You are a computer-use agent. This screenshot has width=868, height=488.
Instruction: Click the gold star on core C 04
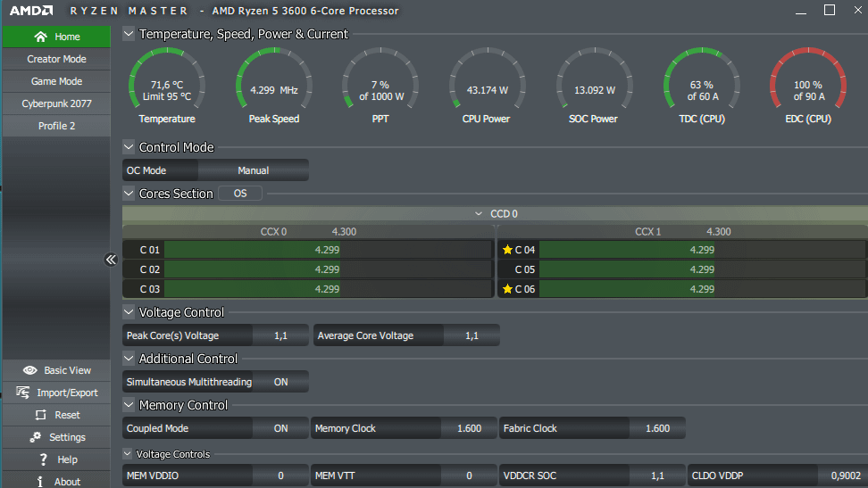click(507, 250)
